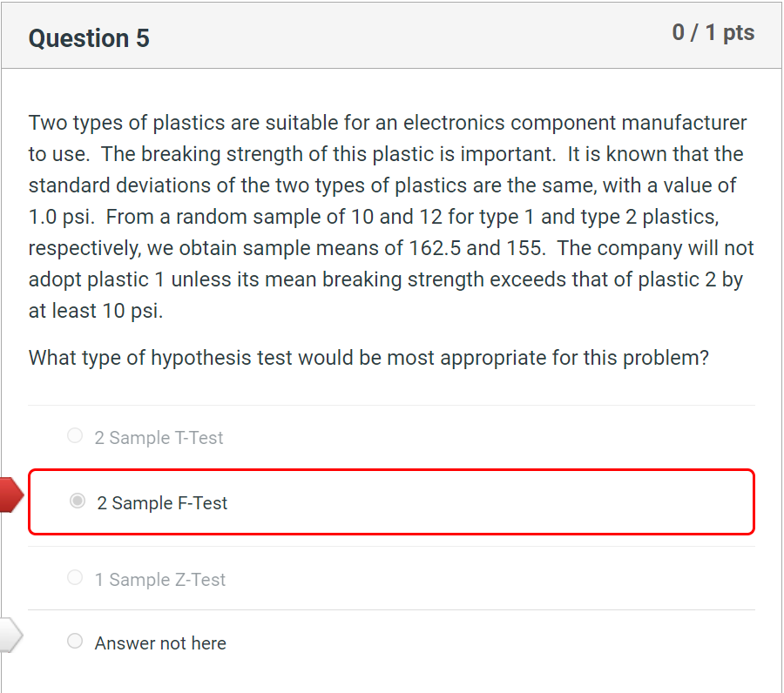Click the Question 5 heading
The image size is (784, 693).
point(89,38)
